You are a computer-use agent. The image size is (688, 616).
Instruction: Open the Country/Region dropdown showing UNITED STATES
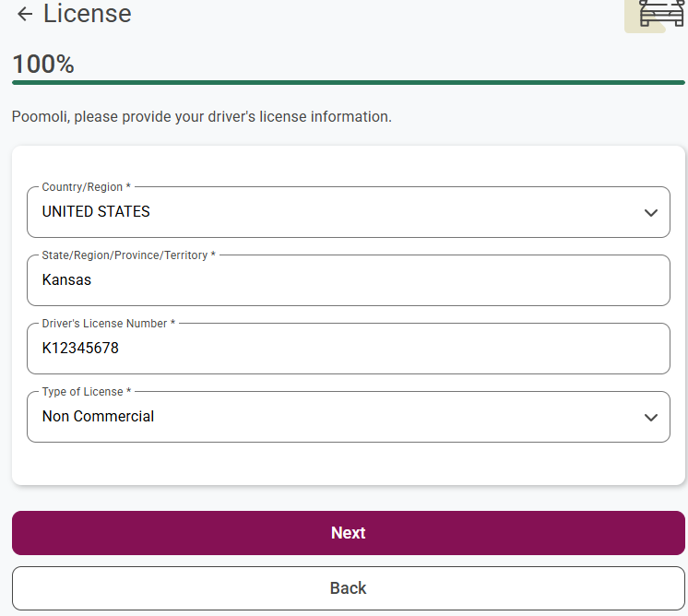(349, 212)
